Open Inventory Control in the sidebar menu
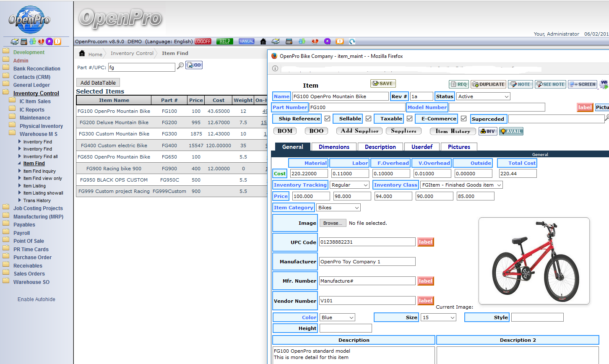This screenshot has height=364, width=609. click(36, 93)
